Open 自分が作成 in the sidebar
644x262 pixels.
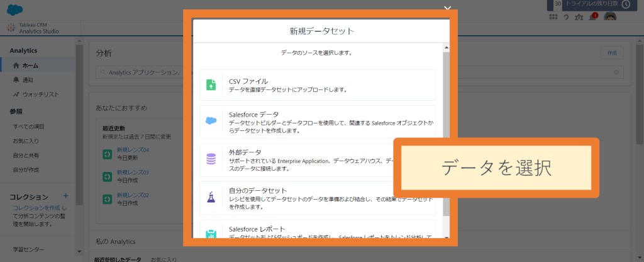pyautogui.click(x=25, y=169)
